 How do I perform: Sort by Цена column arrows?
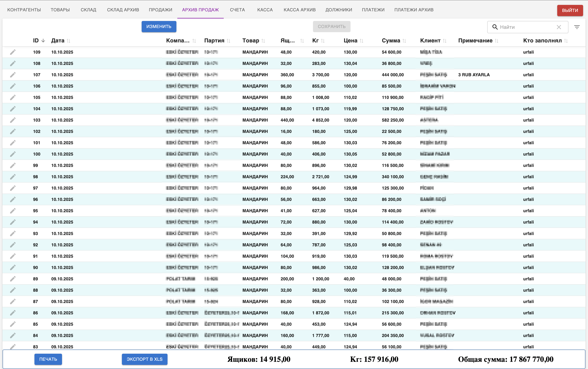(x=362, y=41)
